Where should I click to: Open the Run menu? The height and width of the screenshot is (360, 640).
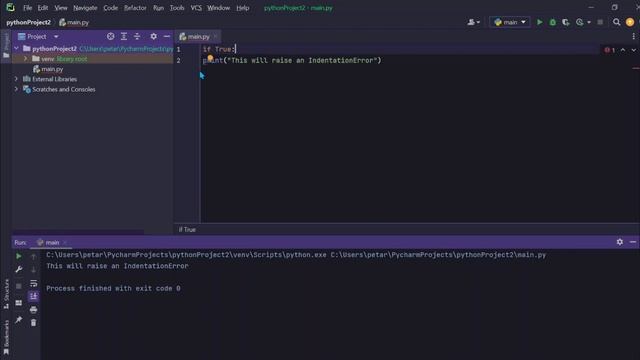point(158,8)
